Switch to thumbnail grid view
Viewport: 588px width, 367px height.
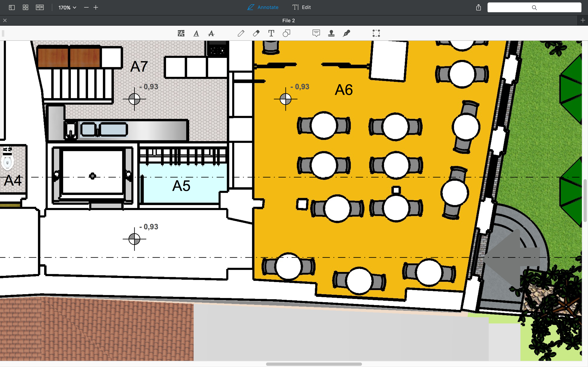[x=26, y=8]
